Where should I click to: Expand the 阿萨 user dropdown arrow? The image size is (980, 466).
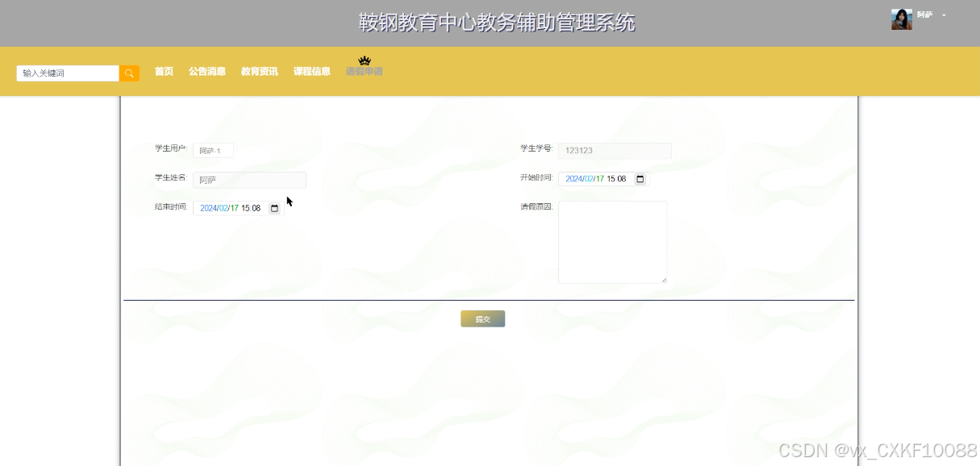[944, 15]
